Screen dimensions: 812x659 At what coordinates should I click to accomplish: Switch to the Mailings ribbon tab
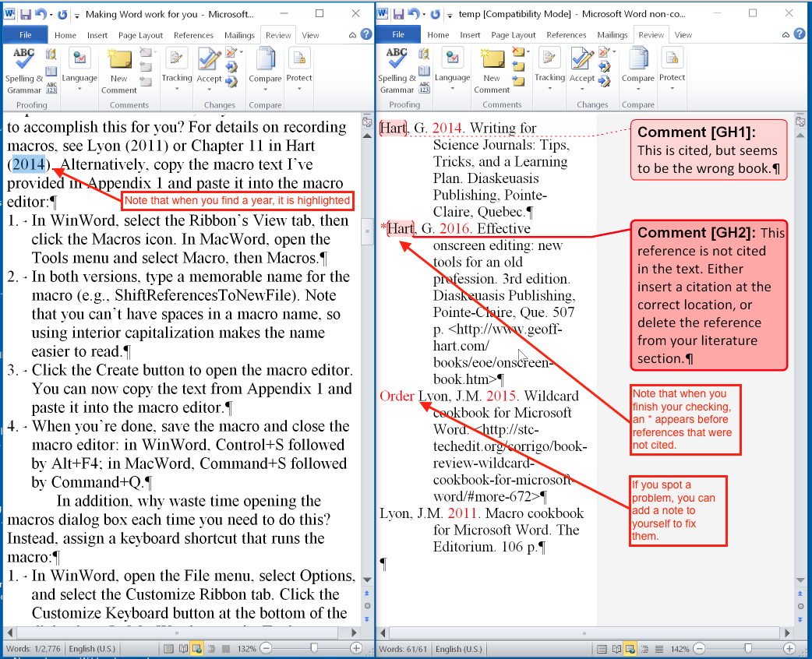click(239, 34)
